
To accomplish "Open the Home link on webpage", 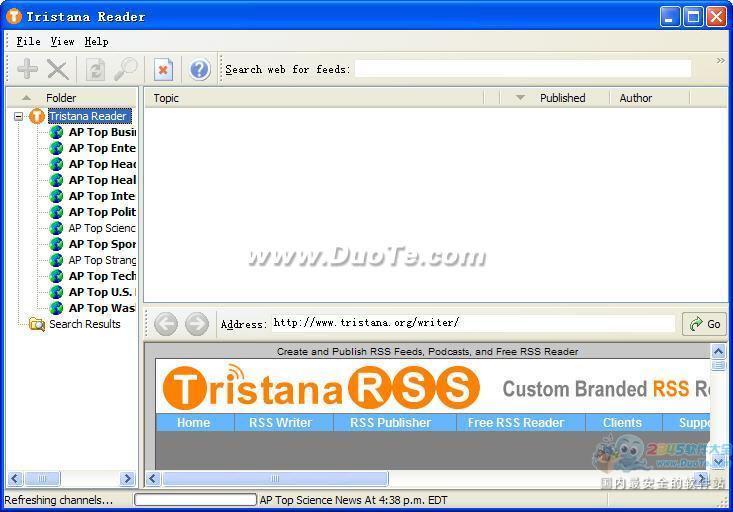I will coord(194,423).
